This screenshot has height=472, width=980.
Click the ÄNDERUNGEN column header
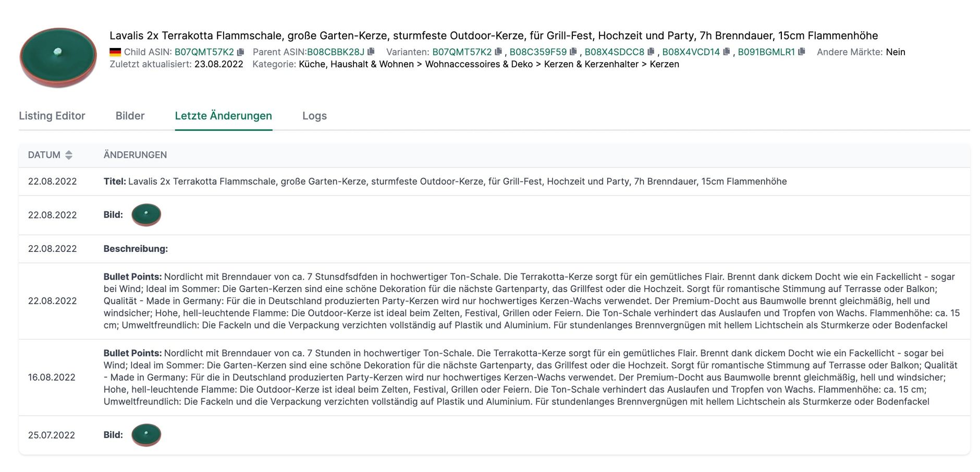click(135, 155)
